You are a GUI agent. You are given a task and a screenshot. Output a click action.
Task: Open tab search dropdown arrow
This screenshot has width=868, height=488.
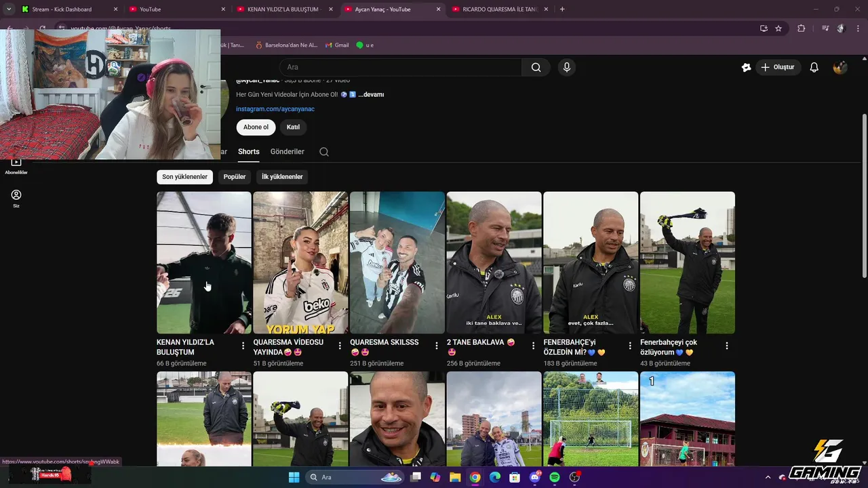[x=9, y=9]
